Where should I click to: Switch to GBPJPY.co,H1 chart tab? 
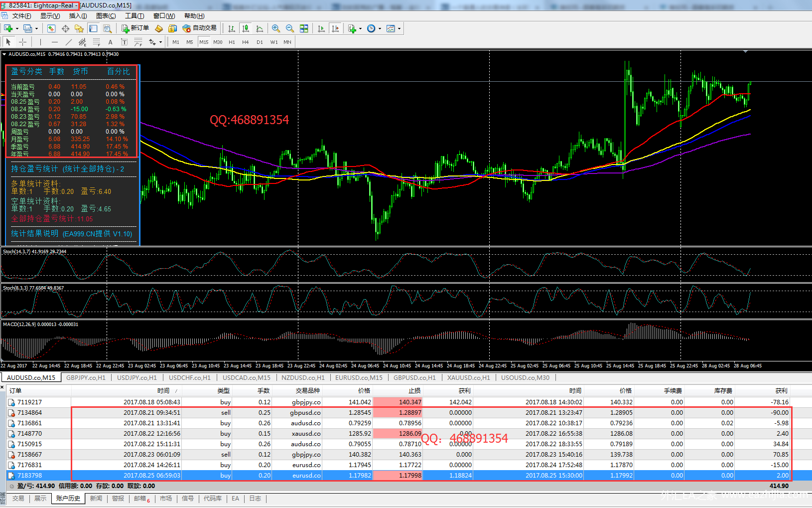click(86, 378)
